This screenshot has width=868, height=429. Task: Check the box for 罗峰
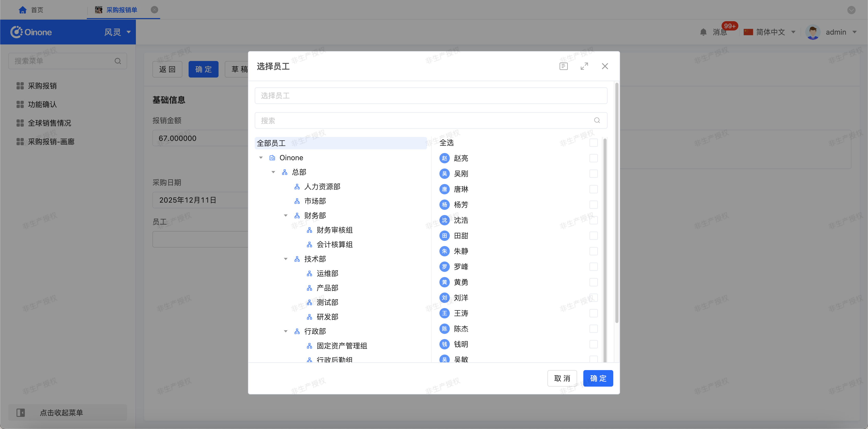point(593,266)
